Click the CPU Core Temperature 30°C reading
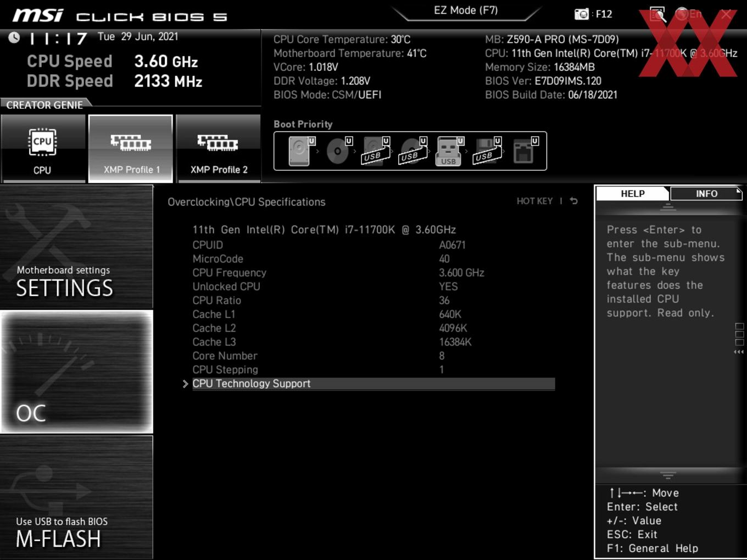Image resolution: width=747 pixels, height=560 pixels. click(342, 40)
